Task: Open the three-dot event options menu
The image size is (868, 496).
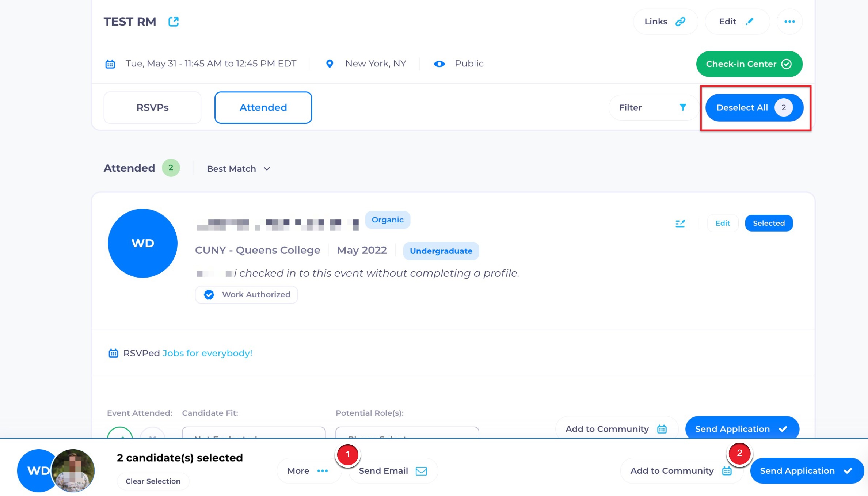Action: [789, 22]
